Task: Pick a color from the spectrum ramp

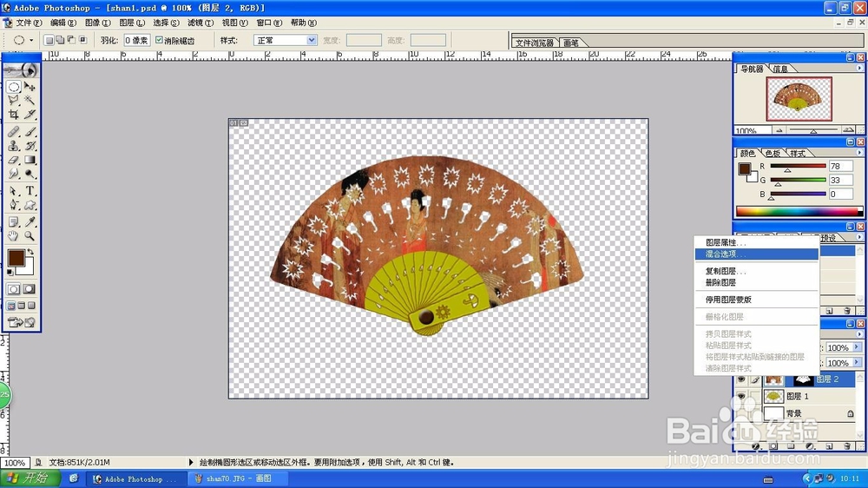Action: click(799, 211)
